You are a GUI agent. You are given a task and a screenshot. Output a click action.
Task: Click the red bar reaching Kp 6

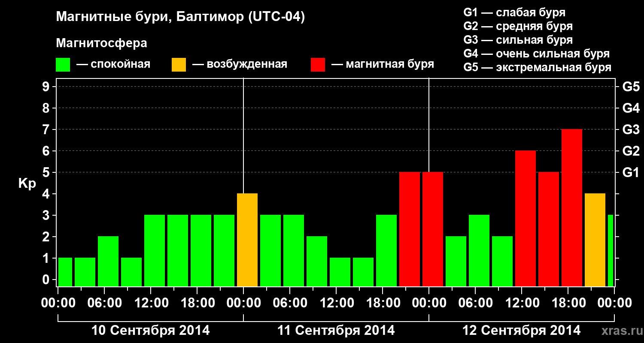tap(526, 218)
